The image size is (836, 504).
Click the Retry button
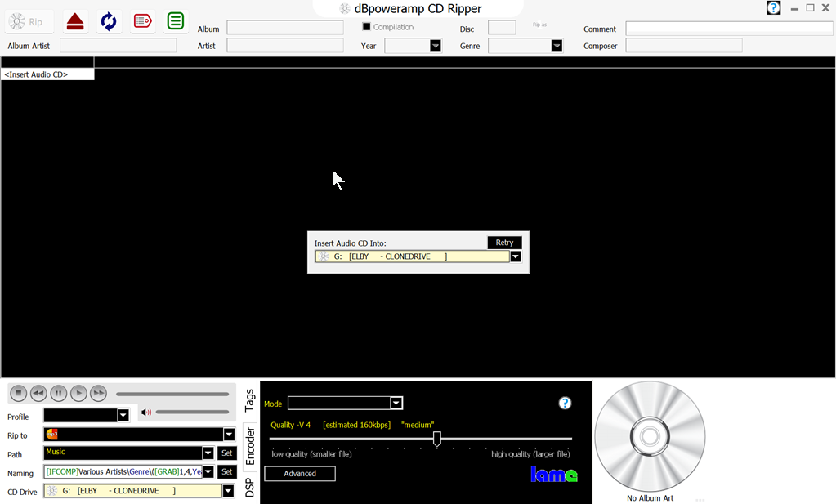tap(504, 243)
